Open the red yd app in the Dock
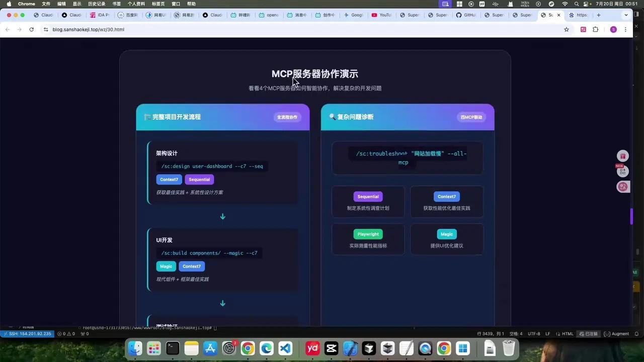The height and width of the screenshot is (362, 644). pyautogui.click(x=312, y=348)
